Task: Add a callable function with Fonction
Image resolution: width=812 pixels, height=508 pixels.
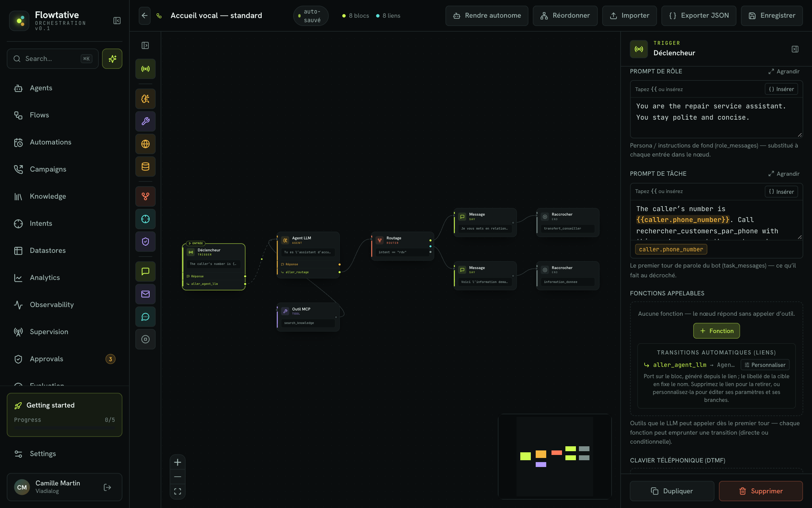Action: pyautogui.click(x=717, y=331)
